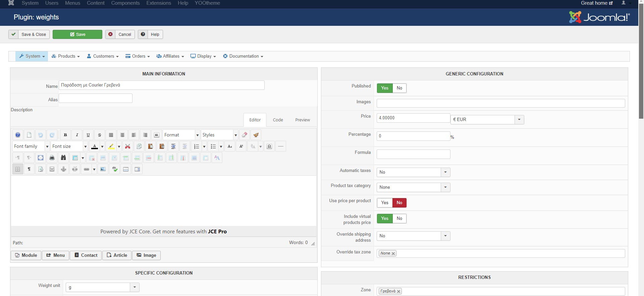The image size is (644, 296).
Task: Open the System menu in the HikaShop bar
Action: [32, 56]
